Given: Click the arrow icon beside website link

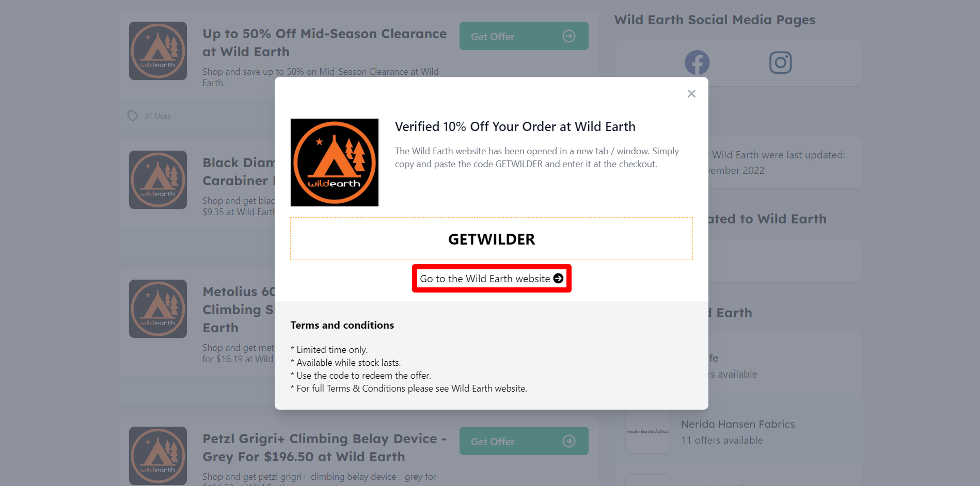Looking at the screenshot, I should (558, 279).
